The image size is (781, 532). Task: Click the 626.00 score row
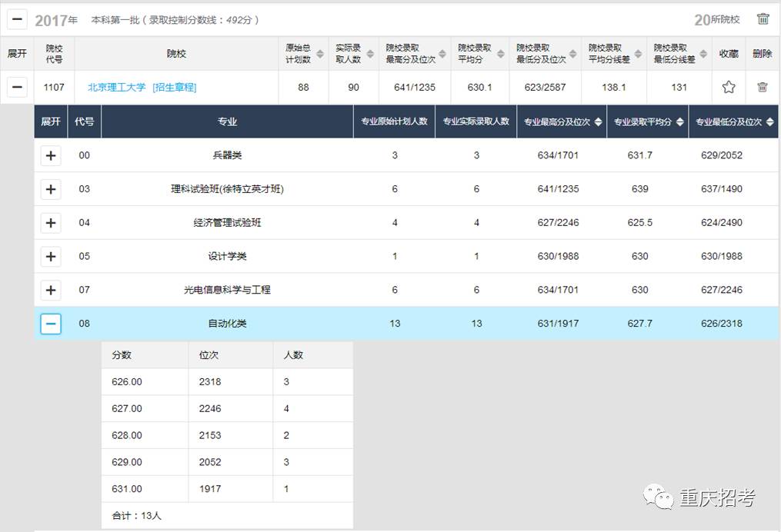point(227,382)
